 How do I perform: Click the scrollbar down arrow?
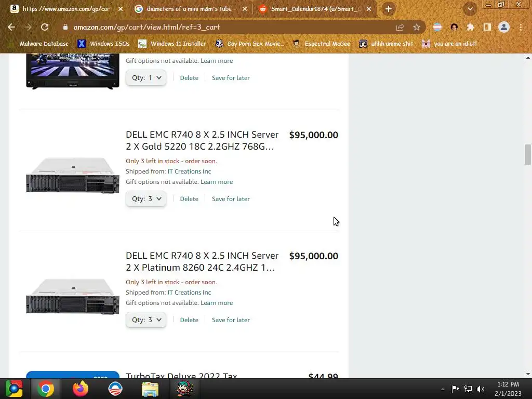528,374
